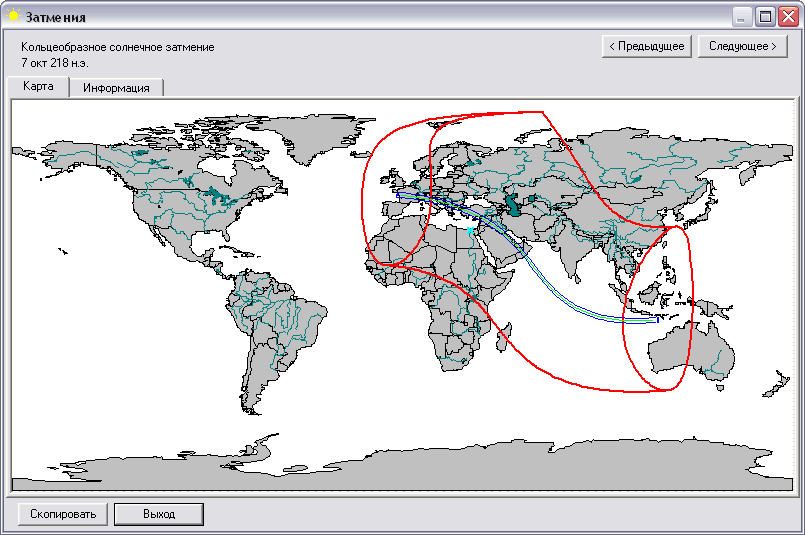Click the eclipse date text '7 окт 218 н.э.'
Screen dimensions: 805x535
tap(54, 63)
